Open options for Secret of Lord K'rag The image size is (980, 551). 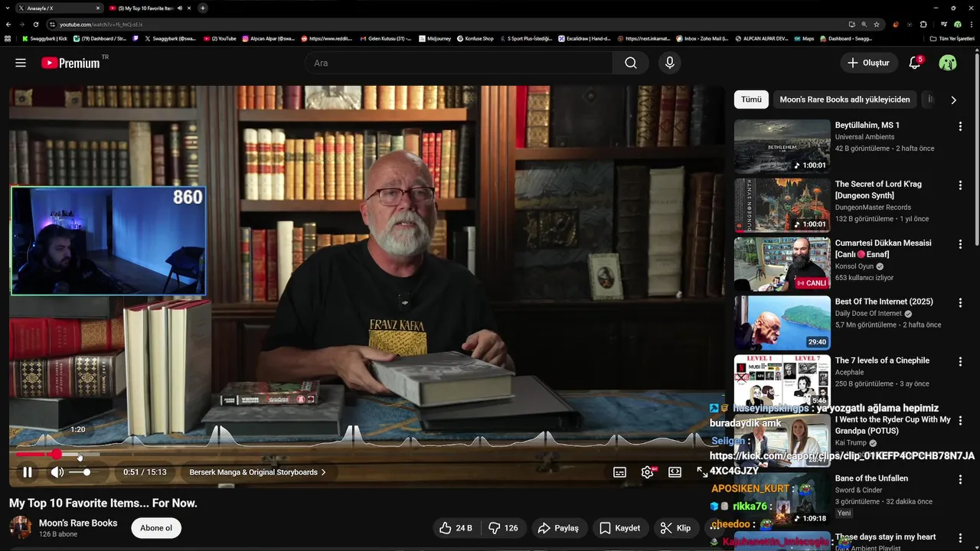[960, 185]
